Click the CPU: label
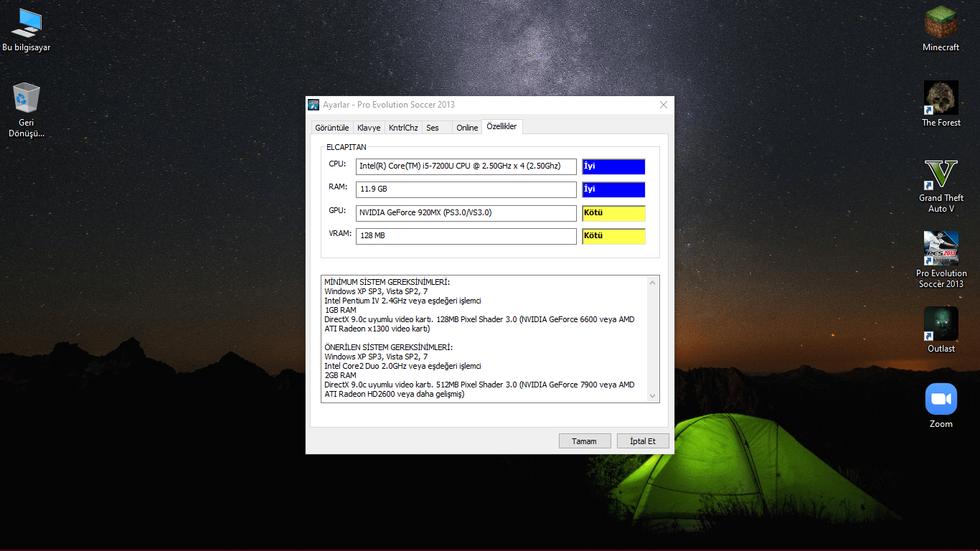 point(338,164)
